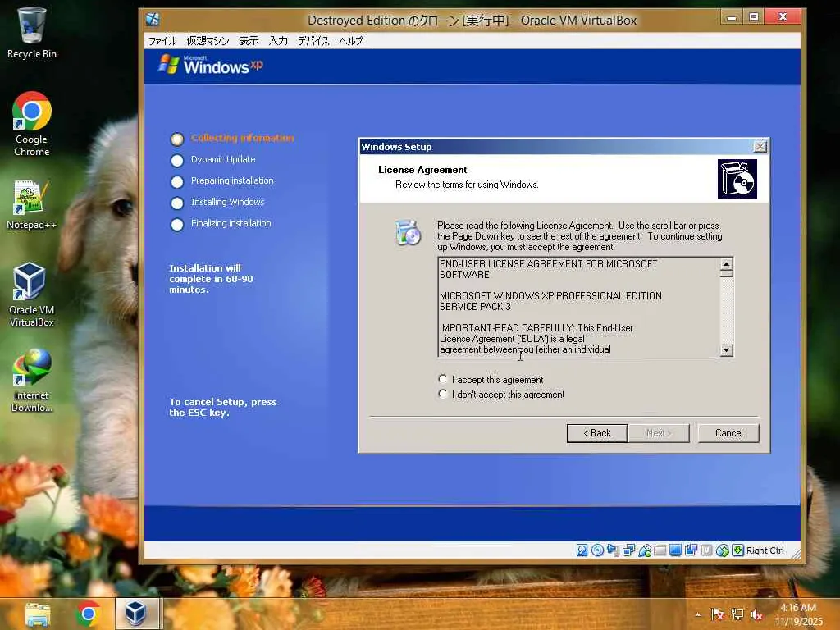Click the VirtualBox window title bar icon
The image size is (840, 630).
click(153, 20)
